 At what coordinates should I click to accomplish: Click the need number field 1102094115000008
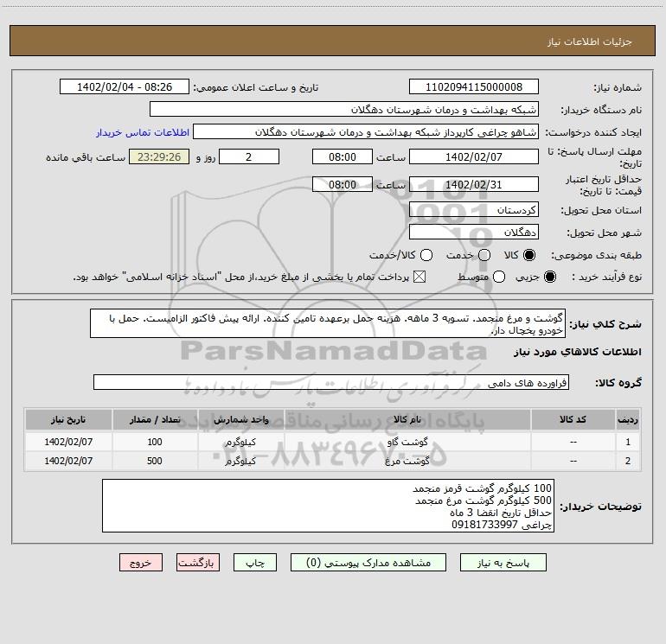coord(474,87)
